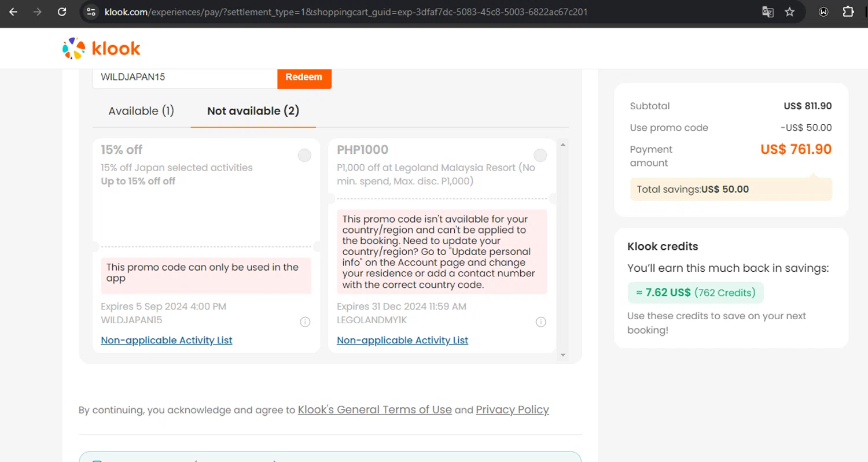This screenshot has width=868, height=462.
Task: Go back to previous page
Action: coord(13,12)
